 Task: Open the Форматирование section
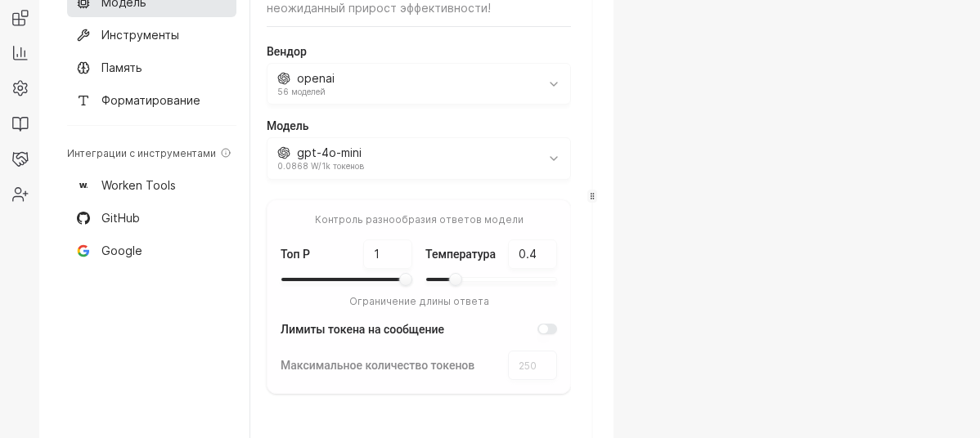click(x=151, y=101)
